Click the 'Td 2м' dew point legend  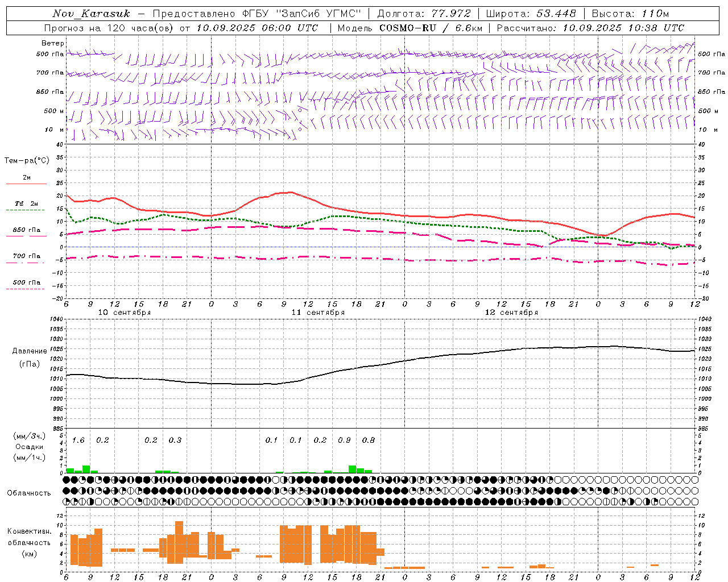pyautogui.click(x=27, y=203)
